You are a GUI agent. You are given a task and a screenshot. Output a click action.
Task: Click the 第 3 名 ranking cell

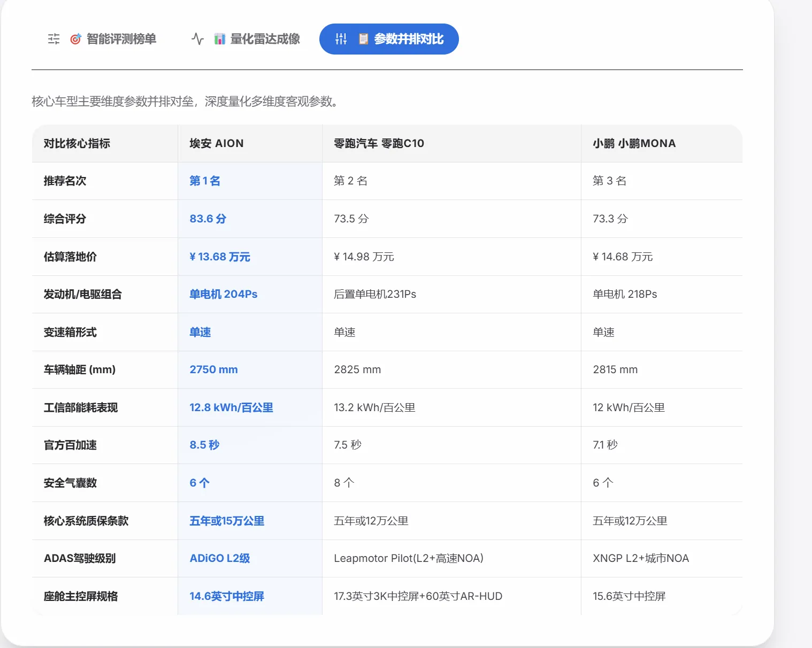(x=662, y=181)
